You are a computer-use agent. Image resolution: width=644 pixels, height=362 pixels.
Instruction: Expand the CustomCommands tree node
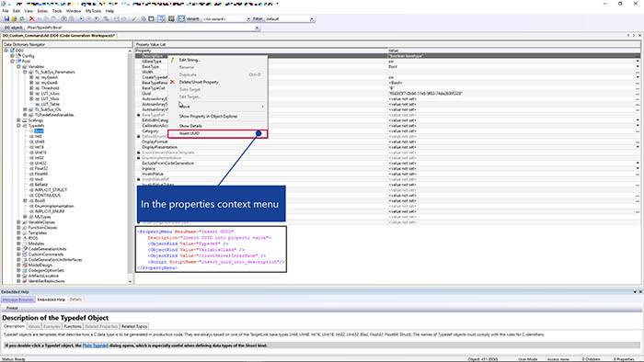(x=18, y=255)
